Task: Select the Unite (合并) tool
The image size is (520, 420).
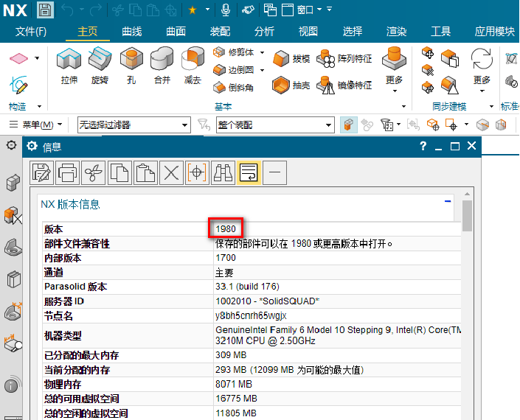Action: click(162, 66)
